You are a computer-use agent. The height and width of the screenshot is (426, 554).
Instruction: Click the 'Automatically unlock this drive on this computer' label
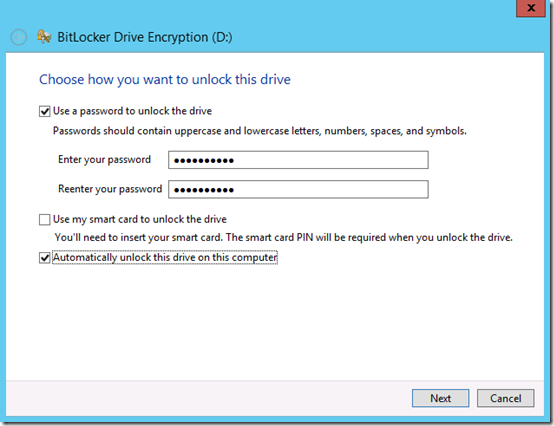pyautogui.click(x=165, y=258)
